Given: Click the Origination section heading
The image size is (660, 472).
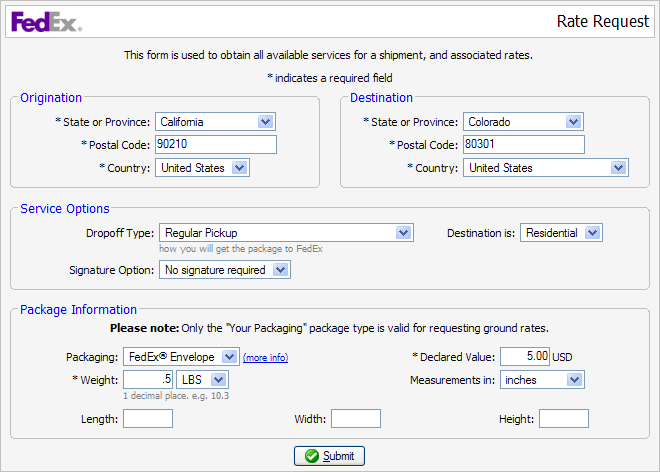Looking at the screenshot, I should [51, 98].
